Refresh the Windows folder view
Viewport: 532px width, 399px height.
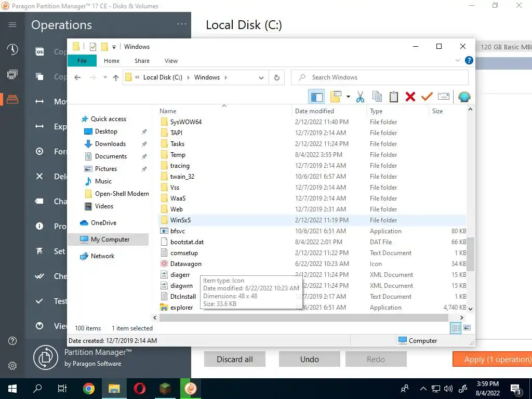coord(277,78)
